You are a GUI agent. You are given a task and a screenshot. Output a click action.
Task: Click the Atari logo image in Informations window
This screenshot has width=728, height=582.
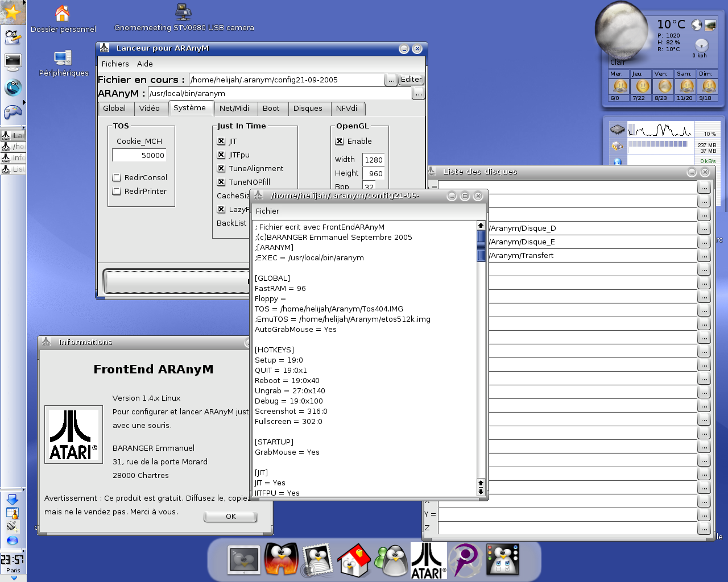coord(73,435)
